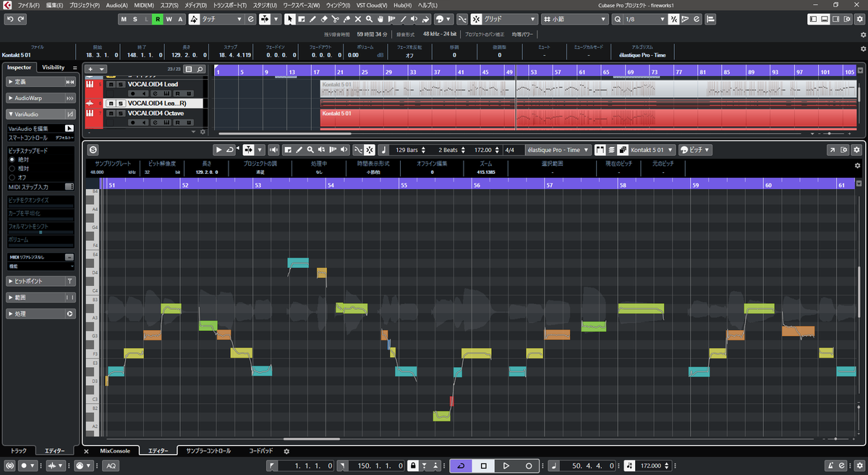This screenshot has width=868, height=475.
Task: Expand the AudioWarp inspector section
Action: [41, 98]
